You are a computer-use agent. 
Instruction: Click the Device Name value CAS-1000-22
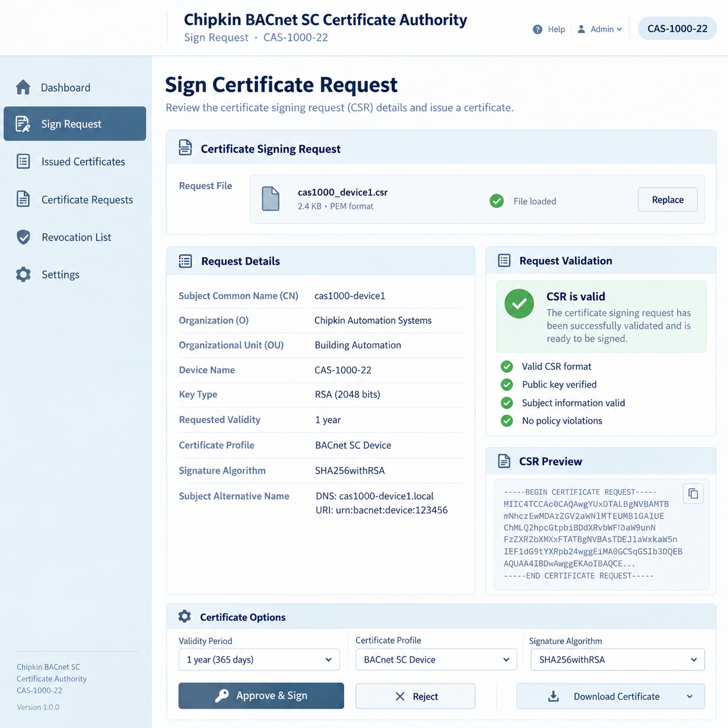[343, 370]
